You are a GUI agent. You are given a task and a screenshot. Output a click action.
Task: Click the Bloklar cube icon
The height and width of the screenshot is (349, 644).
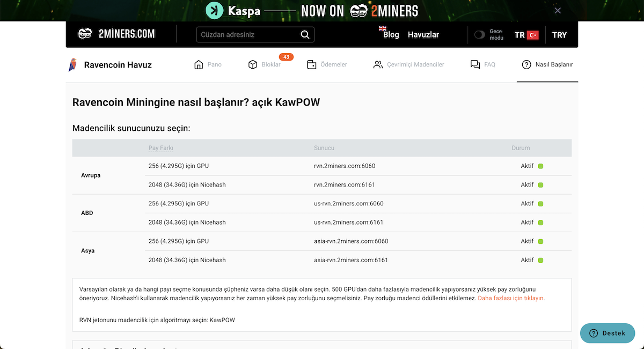pyautogui.click(x=252, y=64)
